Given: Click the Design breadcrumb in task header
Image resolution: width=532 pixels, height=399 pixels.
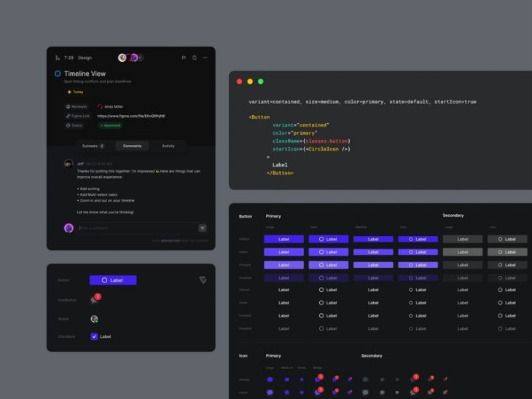Looking at the screenshot, I should point(85,58).
